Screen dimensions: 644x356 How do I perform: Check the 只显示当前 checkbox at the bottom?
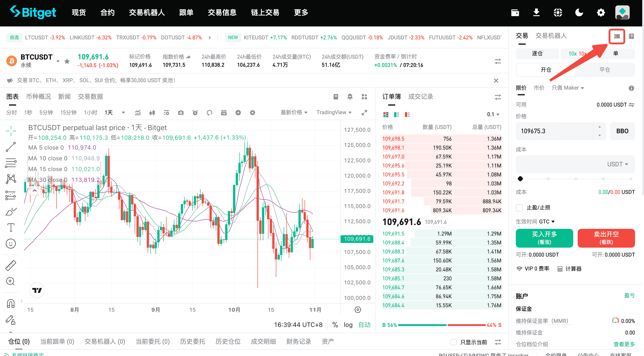coord(454,342)
